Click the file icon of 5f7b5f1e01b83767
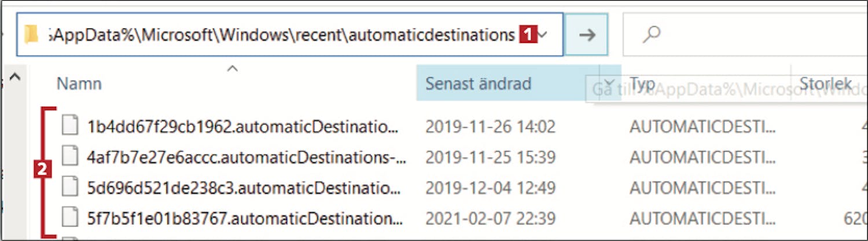The height and width of the screenshot is (241, 868). (70, 218)
